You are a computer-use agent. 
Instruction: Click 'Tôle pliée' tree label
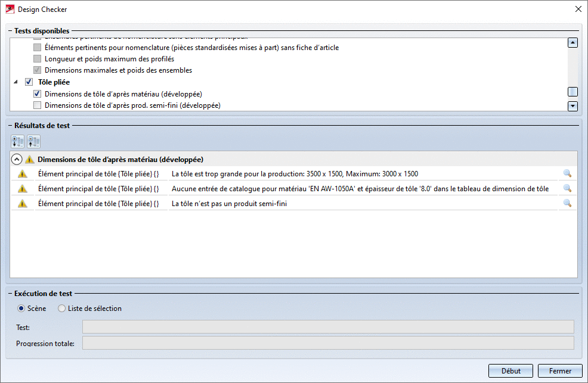(54, 82)
